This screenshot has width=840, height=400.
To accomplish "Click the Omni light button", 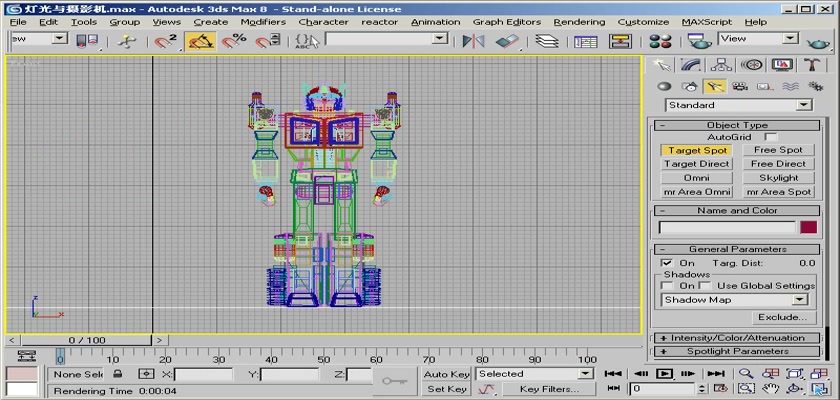I will click(x=697, y=178).
